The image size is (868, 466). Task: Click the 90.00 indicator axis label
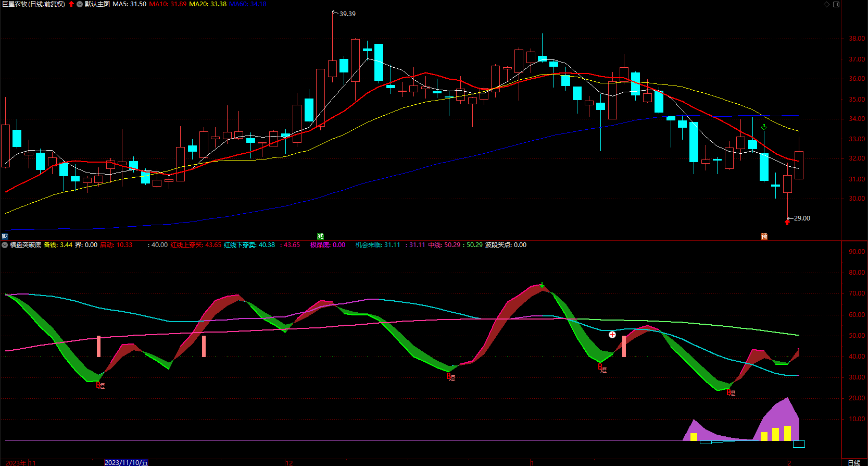click(x=857, y=252)
